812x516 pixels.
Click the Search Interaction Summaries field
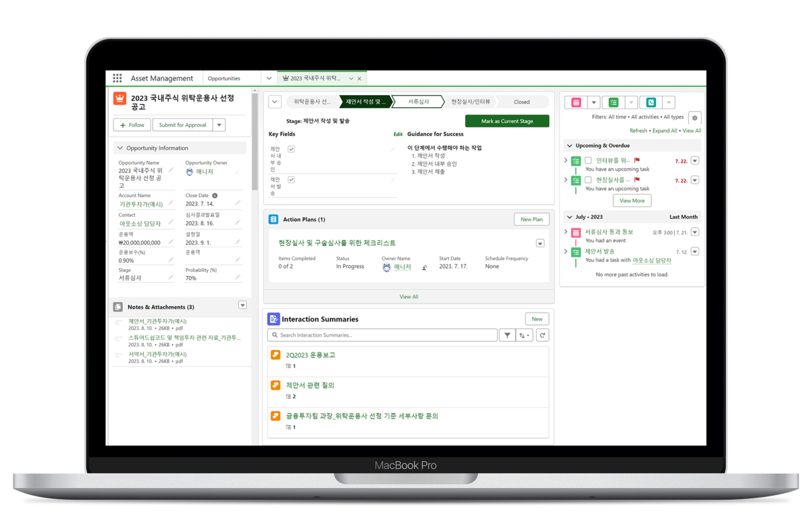point(383,335)
